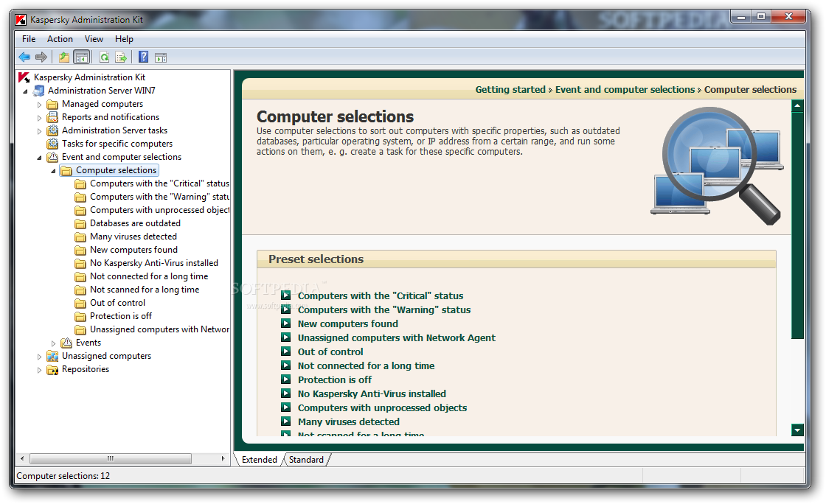
Task: Switch to the Extended tab
Action: (259, 459)
